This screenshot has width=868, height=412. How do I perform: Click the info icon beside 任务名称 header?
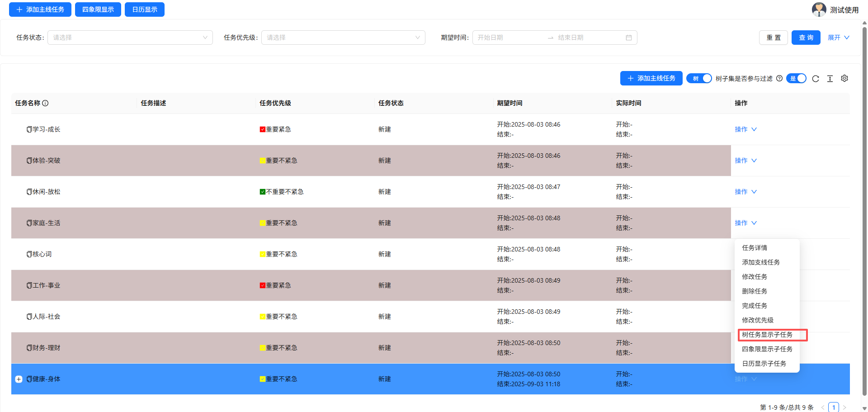45,103
